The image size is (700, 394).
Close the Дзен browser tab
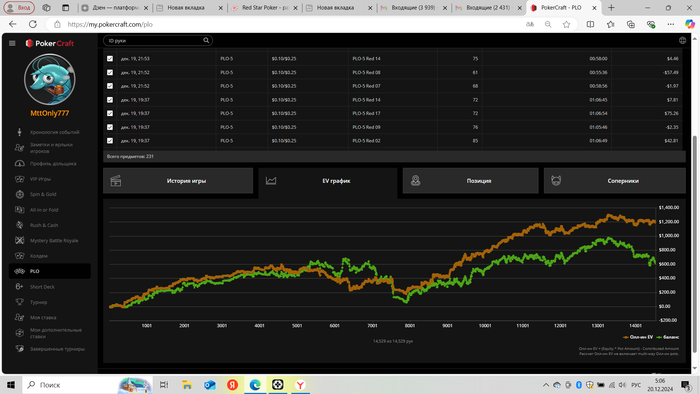[146, 8]
